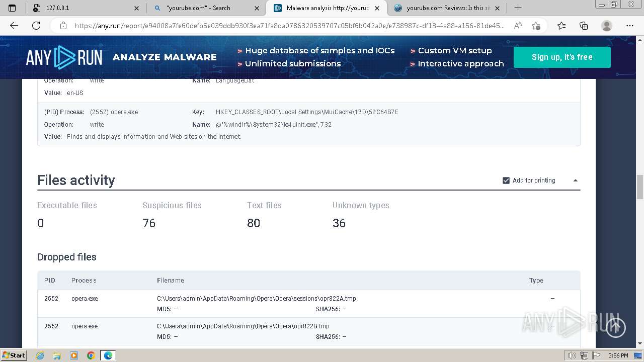Add this page to favorites

(536, 26)
